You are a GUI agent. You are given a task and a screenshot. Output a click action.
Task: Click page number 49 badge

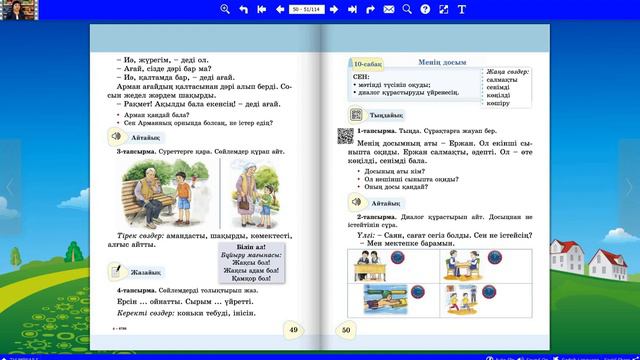pos(293,330)
